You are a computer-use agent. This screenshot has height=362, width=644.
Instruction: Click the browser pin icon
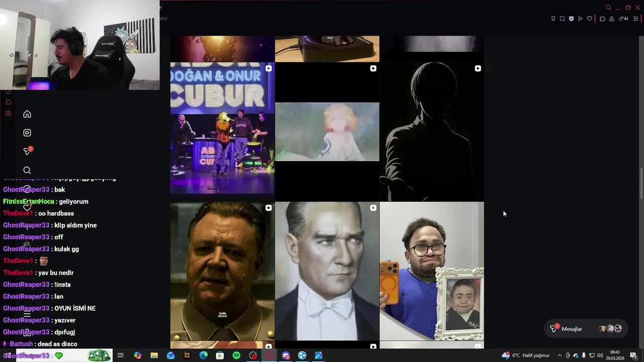(553, 19)
